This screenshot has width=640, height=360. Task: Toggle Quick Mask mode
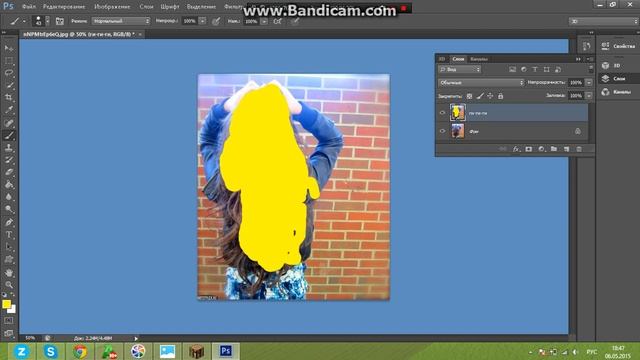click(9, 321)
